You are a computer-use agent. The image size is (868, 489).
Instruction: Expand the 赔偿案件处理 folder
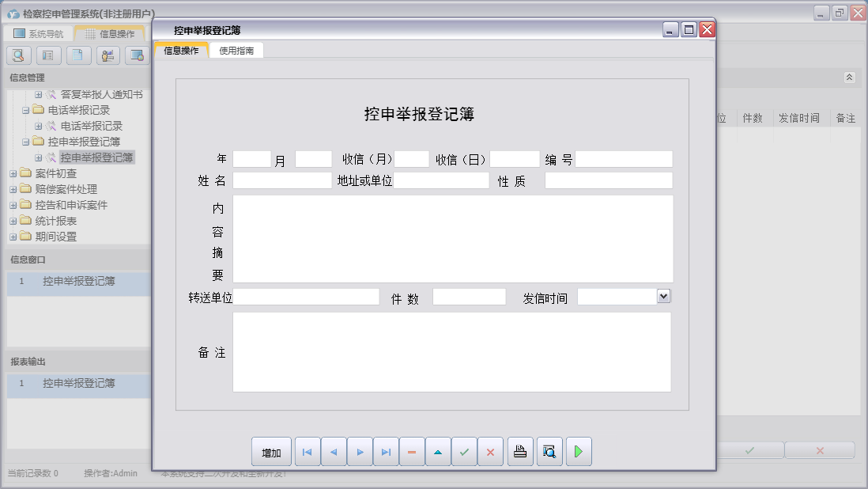(x=13, y=189)
